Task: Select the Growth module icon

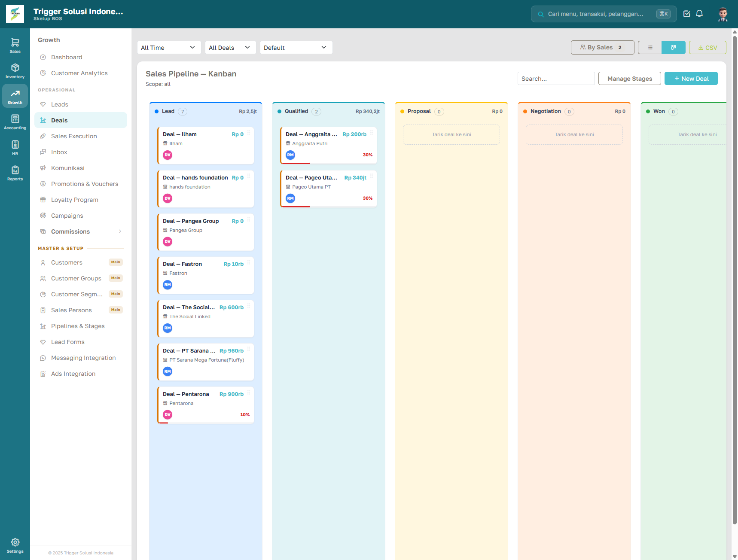Action: coord(15,96)
